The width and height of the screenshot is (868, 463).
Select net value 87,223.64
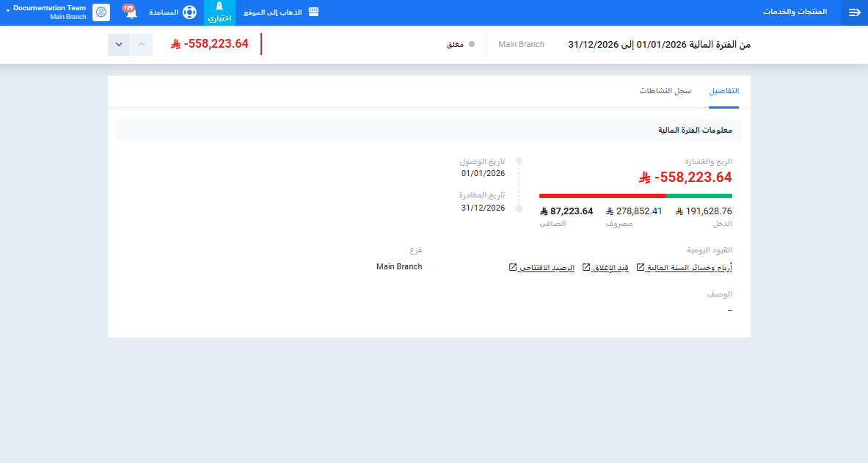pyautogui.click(x=566, y=211)
